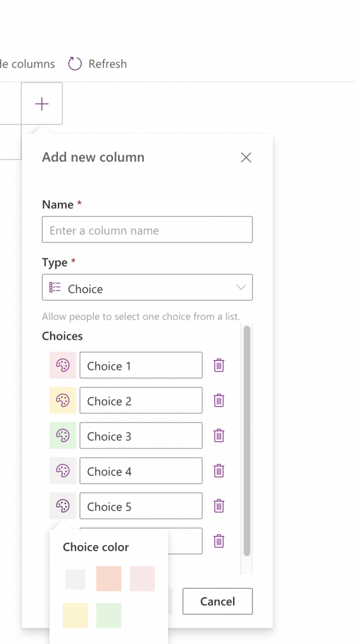Screen dimensions: 355x644
Task: Click the choices list vertical scrollbar
Action: tap(247, 441)
